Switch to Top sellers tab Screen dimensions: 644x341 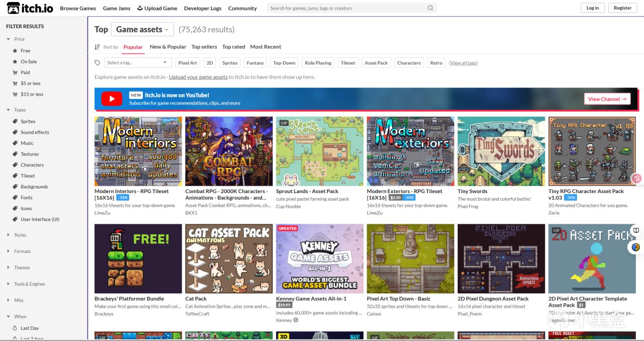204,47
